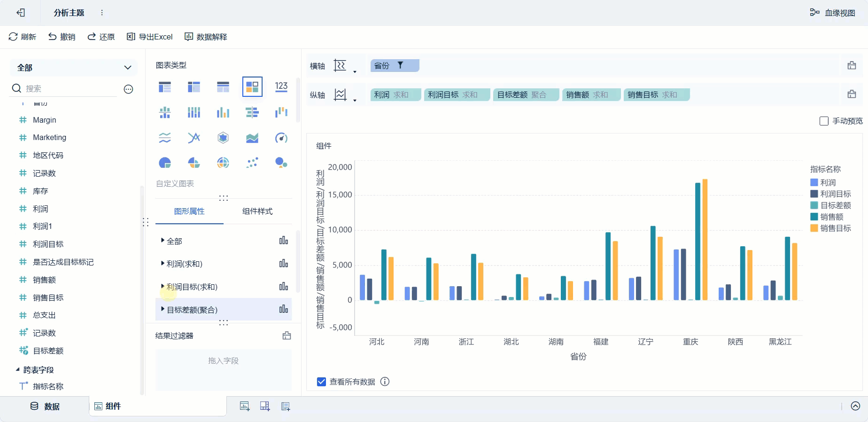The height and width of the screenshot is (422, 868).
Task: Click the info icon beside 查看所有数据
Action: [x=385, y=382]
